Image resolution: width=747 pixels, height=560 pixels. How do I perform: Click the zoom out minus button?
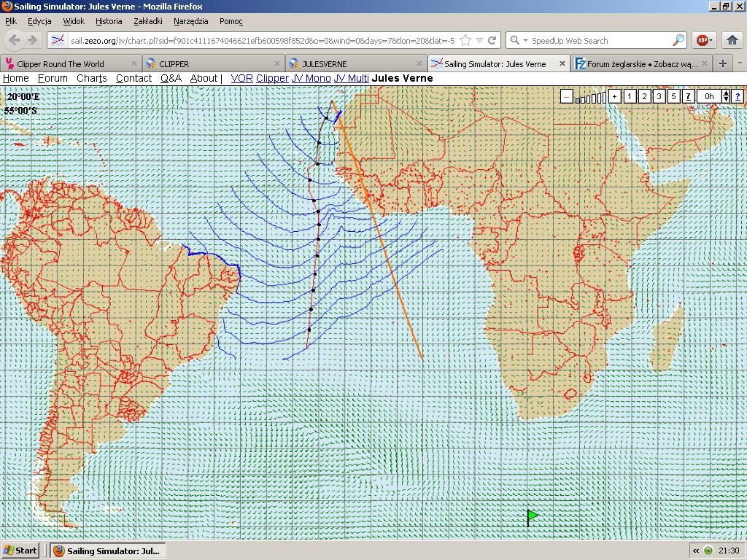(x=567, y=96)
